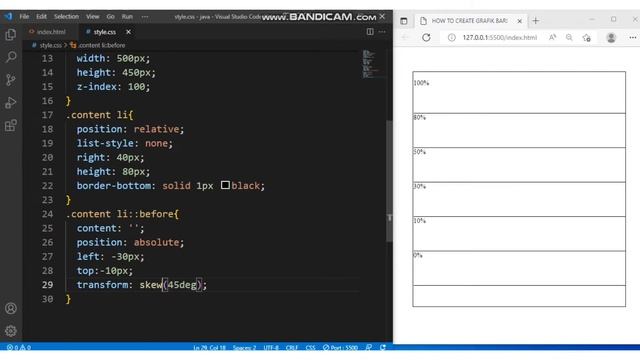
Task: Change CRLF end of line sequence
Action: click(x=291, y=347)
